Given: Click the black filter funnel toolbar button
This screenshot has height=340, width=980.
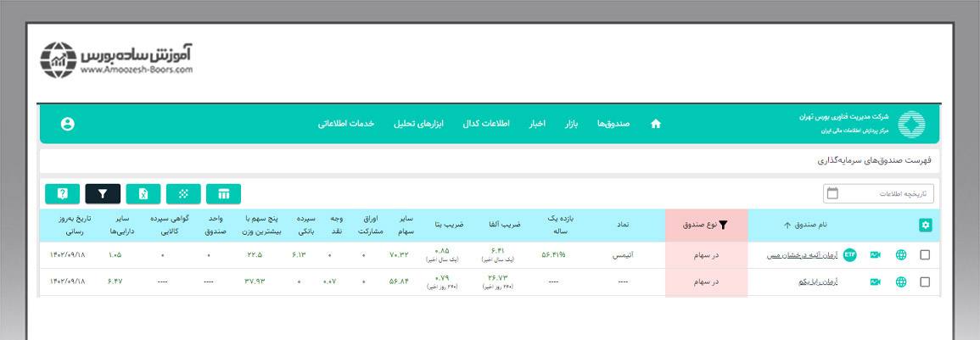Looking at the screenshot, I should point(103,194).
